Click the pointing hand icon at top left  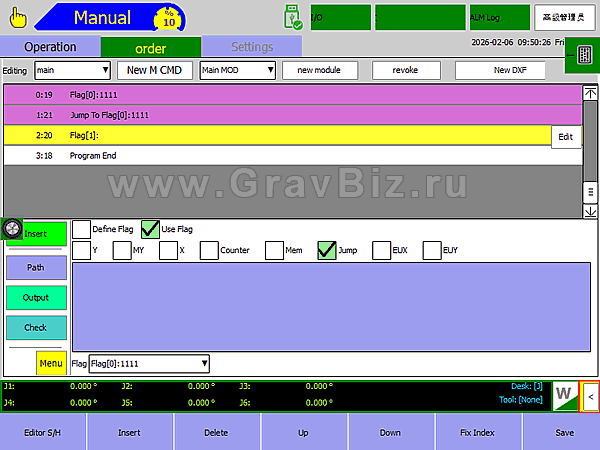17,18
